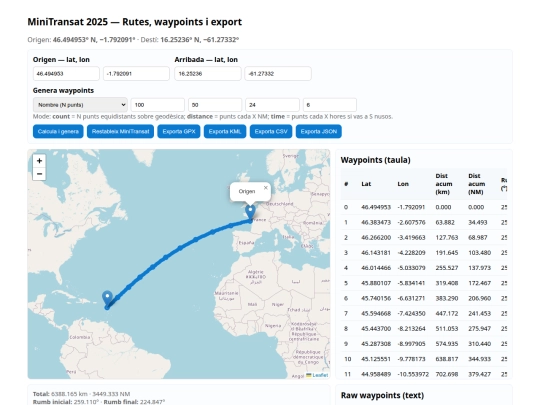Select the origin map marker near France
This screenshot has height=405, width=540.
[x=250, y=212]
